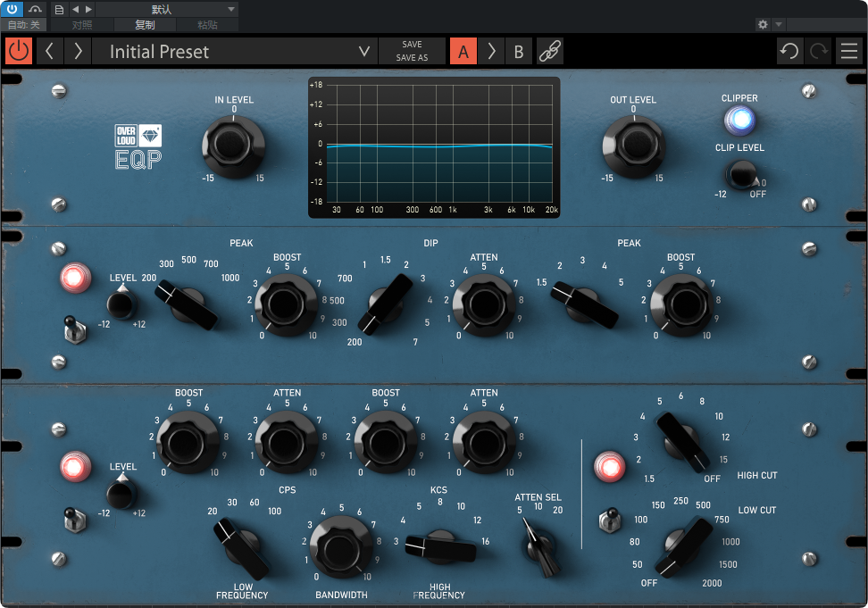
Task: Go to next preset beside Initial Preset
Action: pyautogui.click(x=78, y=52)
